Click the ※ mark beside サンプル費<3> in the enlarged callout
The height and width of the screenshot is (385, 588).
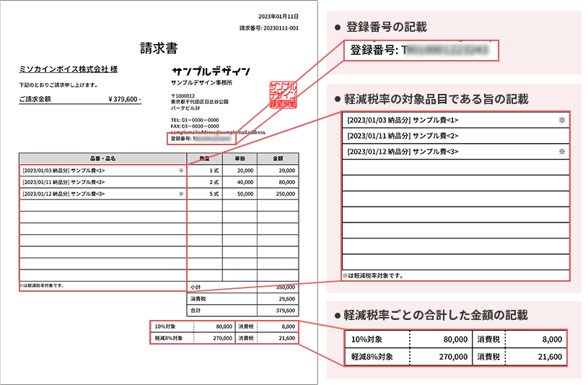tap(561, 152)
